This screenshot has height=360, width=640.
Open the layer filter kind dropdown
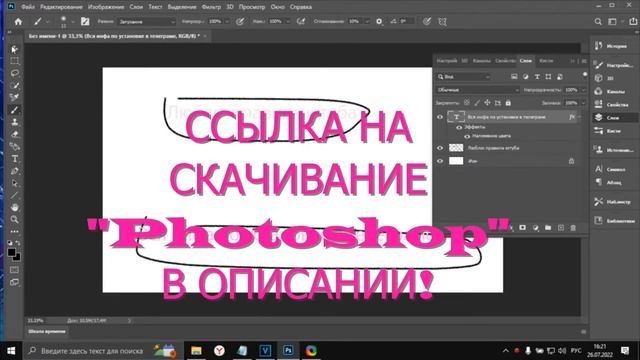pyautogui.click(x=464, y=77)
